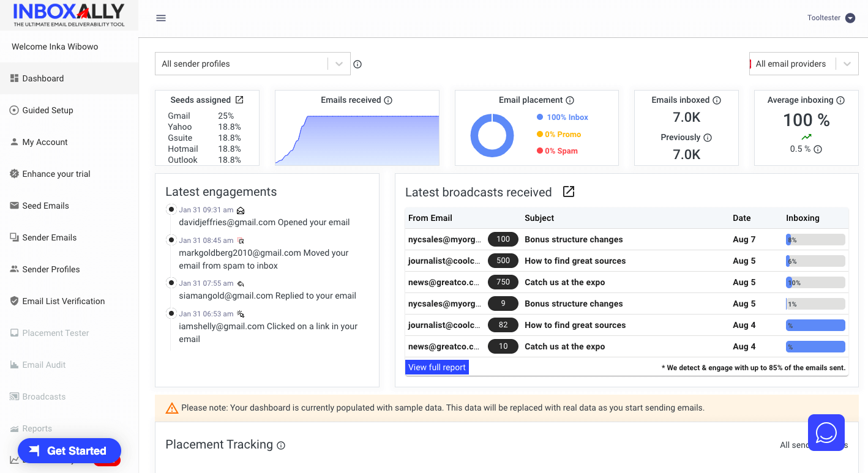Click the Latest broadcasts external link icon
Image resolution: width=868 pixels, height=473 pixels.
(x=568, y=192)
